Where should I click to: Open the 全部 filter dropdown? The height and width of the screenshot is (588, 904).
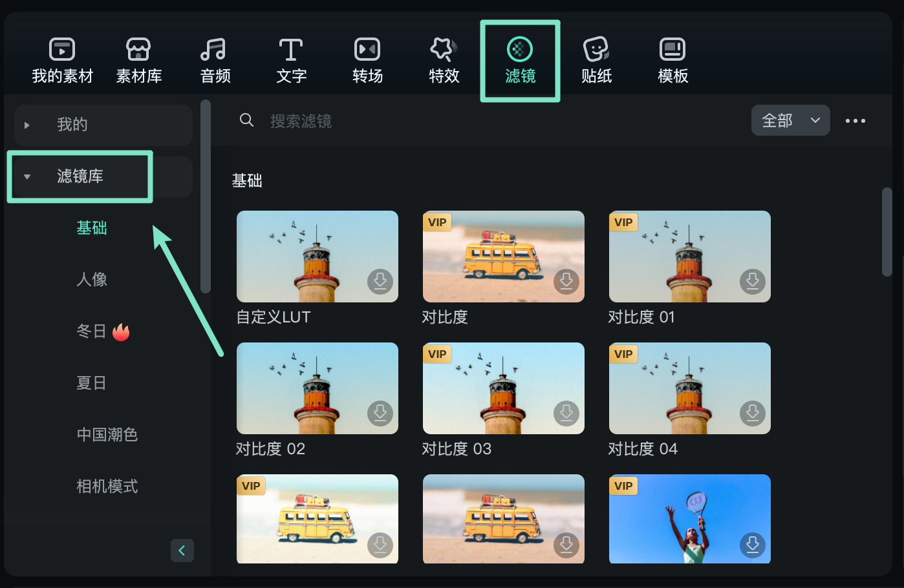point(790,120)
